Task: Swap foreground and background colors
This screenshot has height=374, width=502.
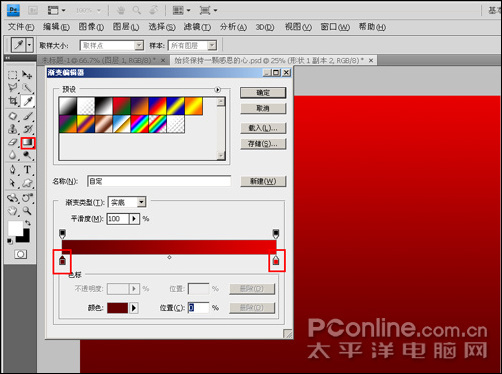Action: tap(28, 223)
